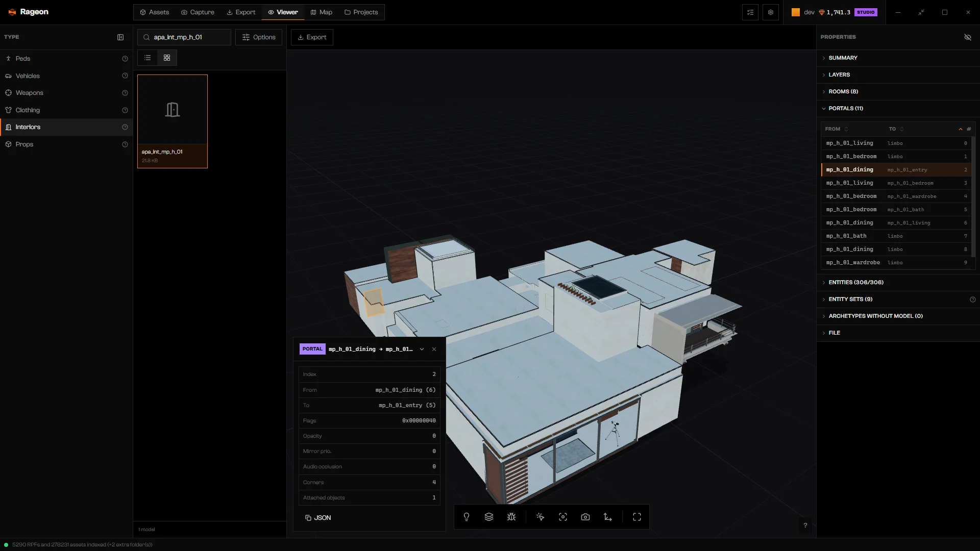The width and height of the screenshot is (980, 551).
Task: Expand Archetypes Without Model section
Action: point(898,316)
